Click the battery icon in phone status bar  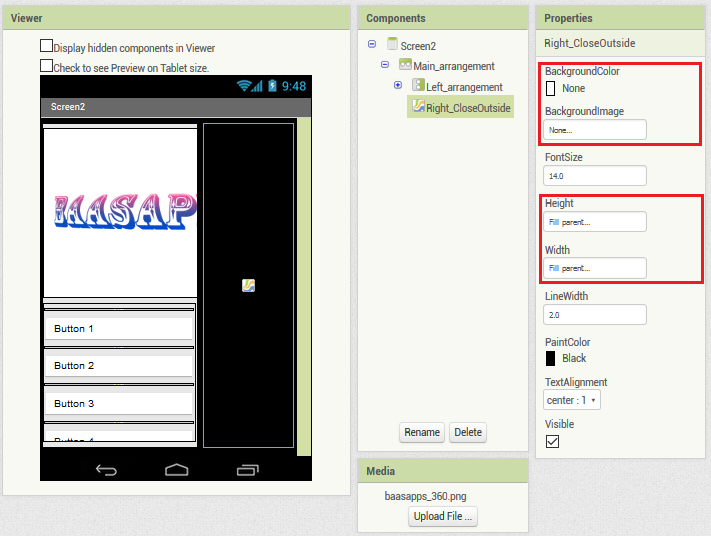pyautogui.click(x=272, y=86)
